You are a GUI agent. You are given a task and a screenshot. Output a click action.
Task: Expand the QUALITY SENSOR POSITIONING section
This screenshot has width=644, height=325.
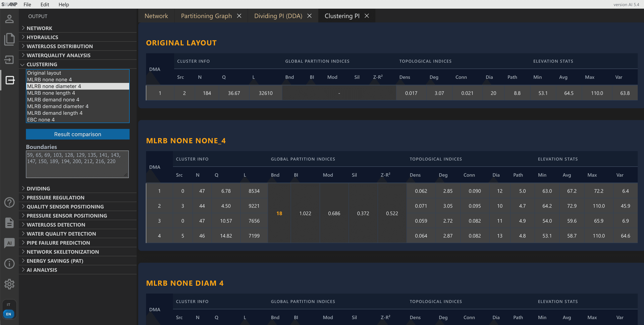(78, 206)
